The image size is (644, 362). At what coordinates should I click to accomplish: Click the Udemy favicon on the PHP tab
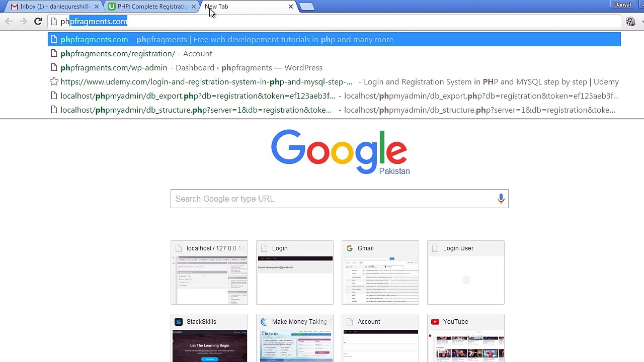point(112,7)
